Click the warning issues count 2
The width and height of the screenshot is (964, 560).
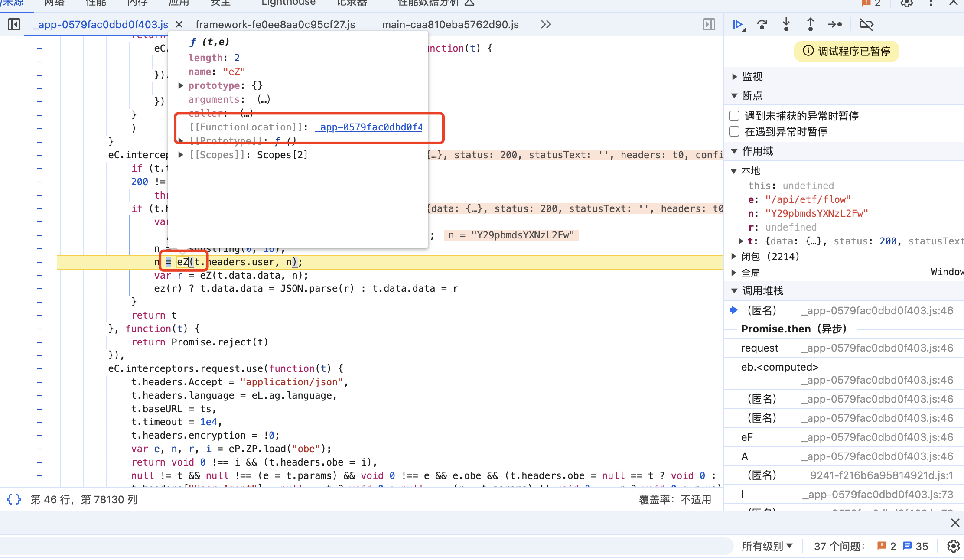(886, 546)
